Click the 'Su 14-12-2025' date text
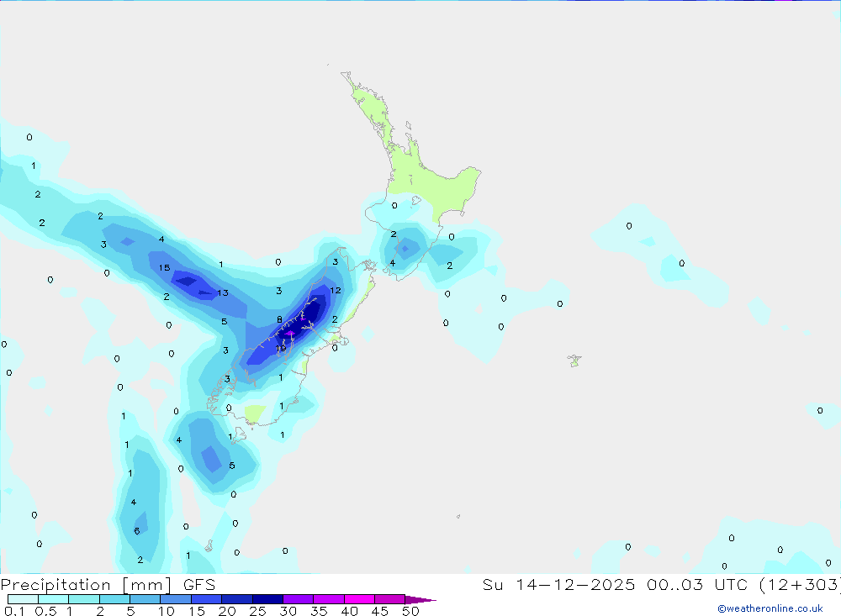 (558, 585)
